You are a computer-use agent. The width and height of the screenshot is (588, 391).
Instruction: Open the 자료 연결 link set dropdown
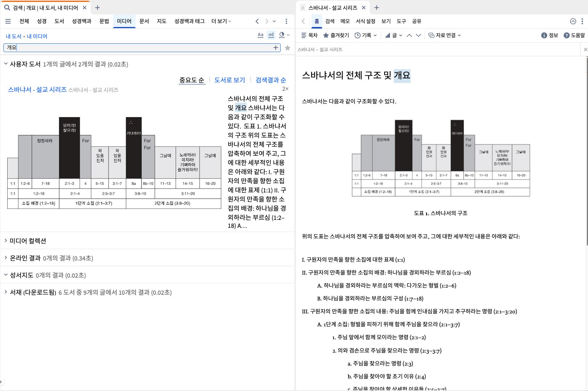click(x=444, y=35)
